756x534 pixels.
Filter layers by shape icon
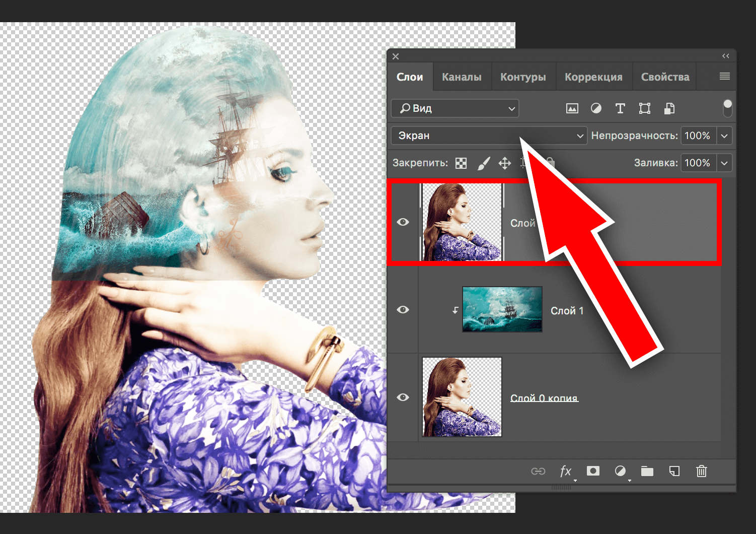pyautogui.click(x=644, y=108)
